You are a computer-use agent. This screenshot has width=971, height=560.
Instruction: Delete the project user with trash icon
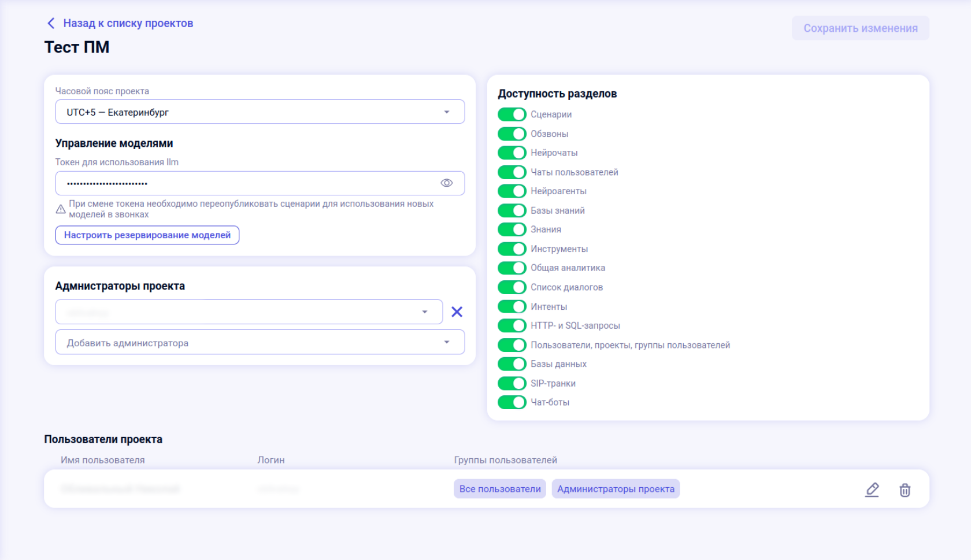(x=905, y=490)
